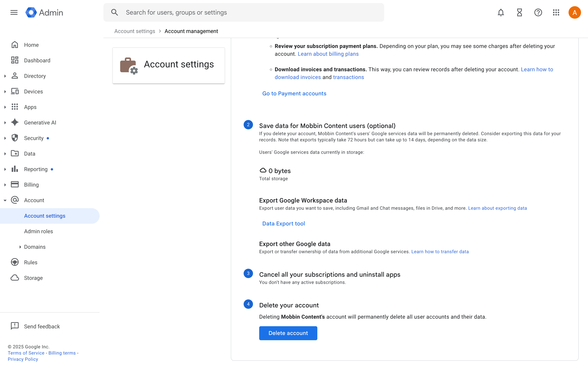Click Account settings breadcrumb
Viewport: 588px width, 367px height.
[x=135, y=31]
